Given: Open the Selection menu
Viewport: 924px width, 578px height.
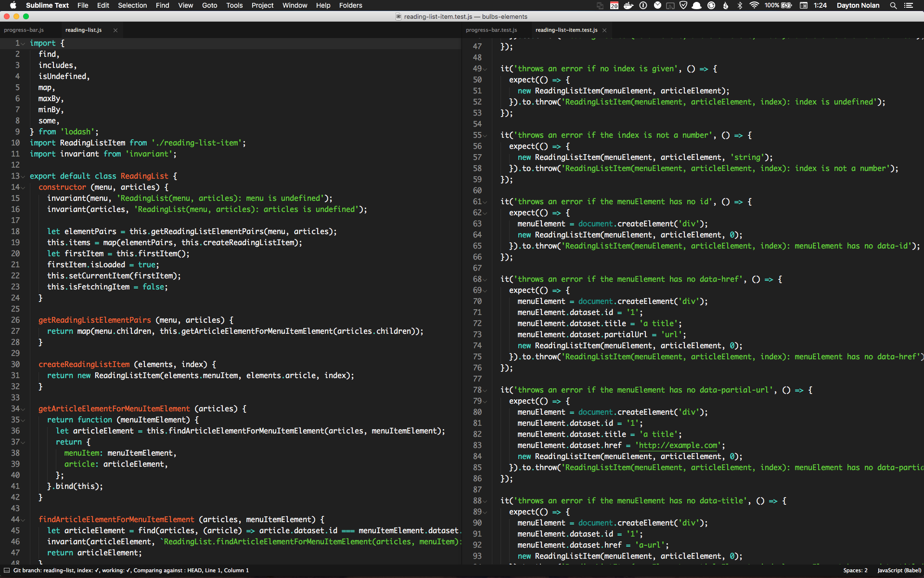Looking at the screenshot, I should 132,5.
